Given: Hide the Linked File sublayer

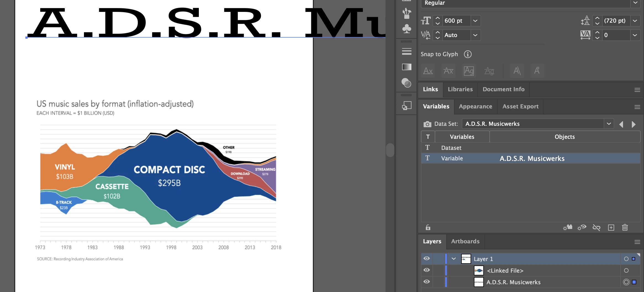Looking at the screenshot, I should point(427,270).
